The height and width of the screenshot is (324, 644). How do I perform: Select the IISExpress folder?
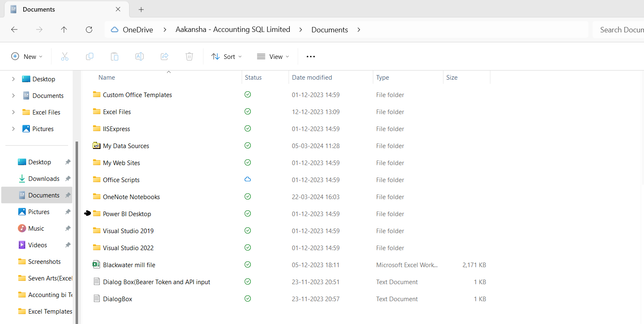116,129
